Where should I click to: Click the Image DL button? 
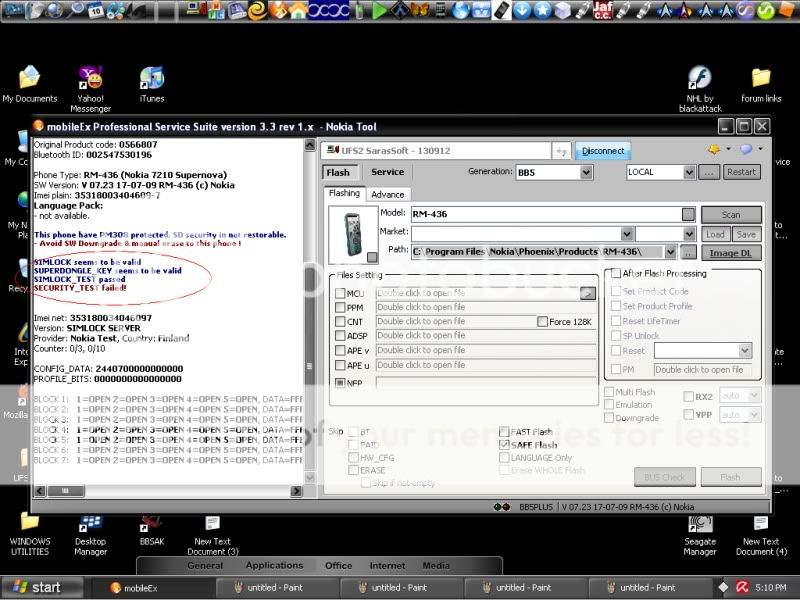coord(731,253)
